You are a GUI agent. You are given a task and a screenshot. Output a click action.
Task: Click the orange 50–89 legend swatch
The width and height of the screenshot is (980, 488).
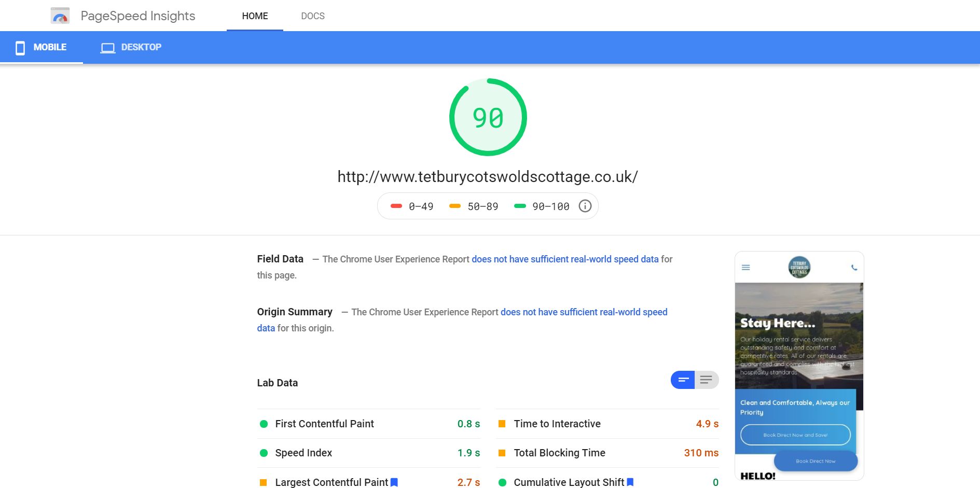(x=455, y=206)
